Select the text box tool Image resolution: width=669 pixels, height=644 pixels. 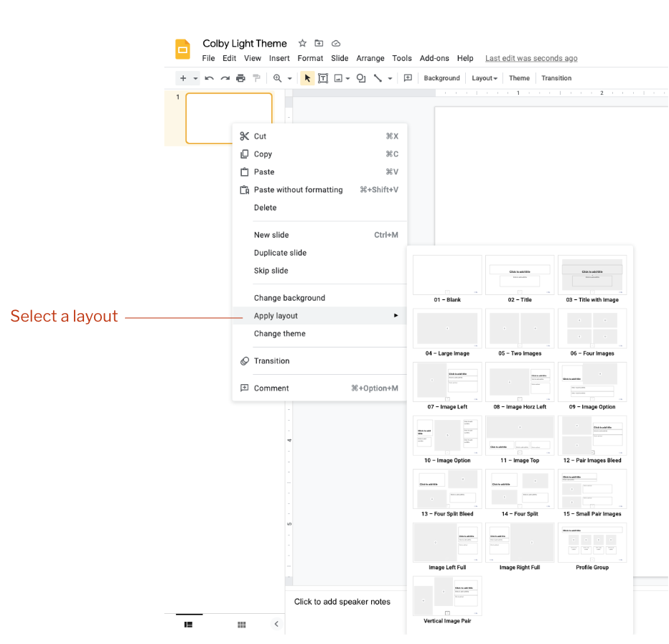point(323,78)
